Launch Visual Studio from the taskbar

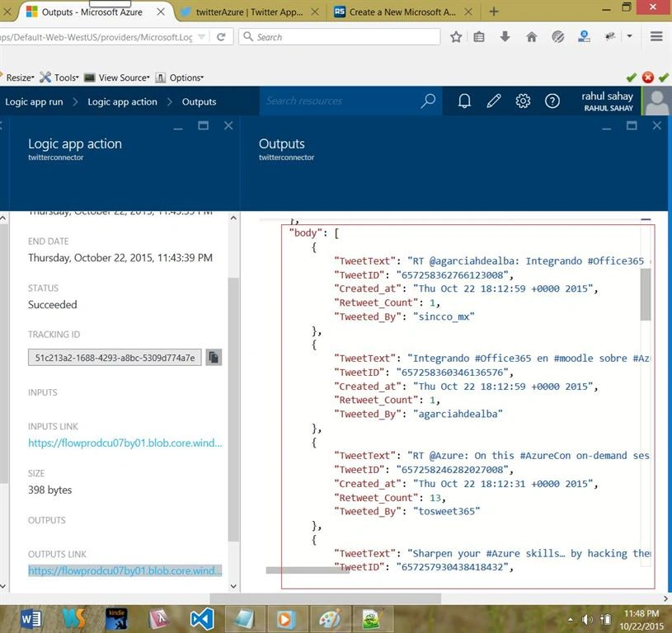[202, 619]
